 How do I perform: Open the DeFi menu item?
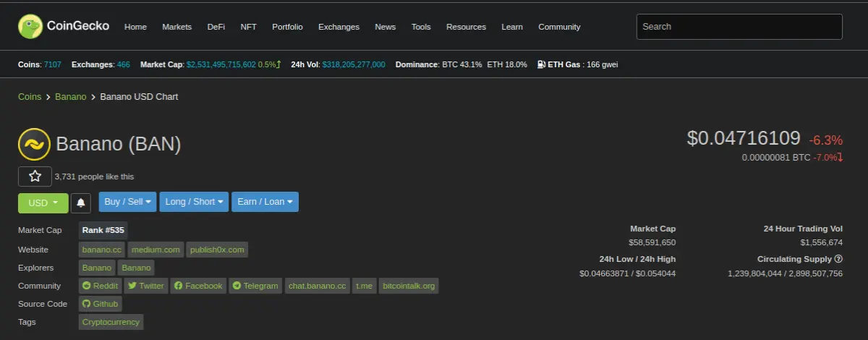click(216, 27)
